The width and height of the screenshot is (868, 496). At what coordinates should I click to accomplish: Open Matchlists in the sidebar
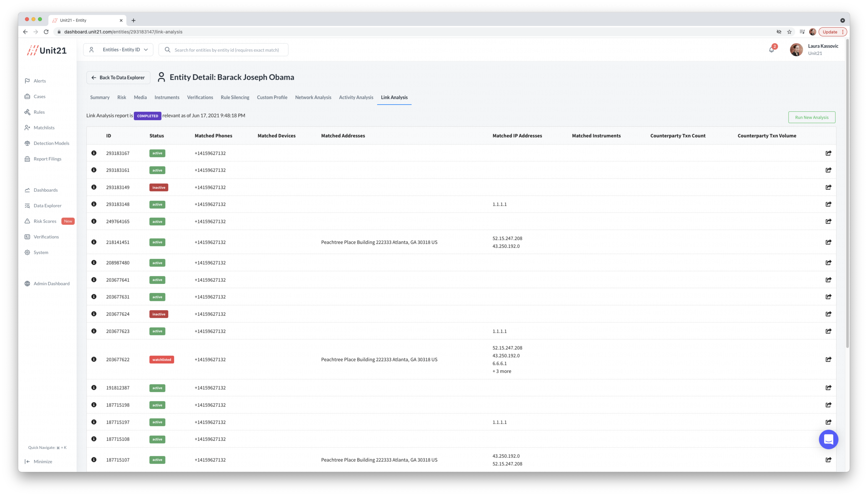click(x=44, y=127)
